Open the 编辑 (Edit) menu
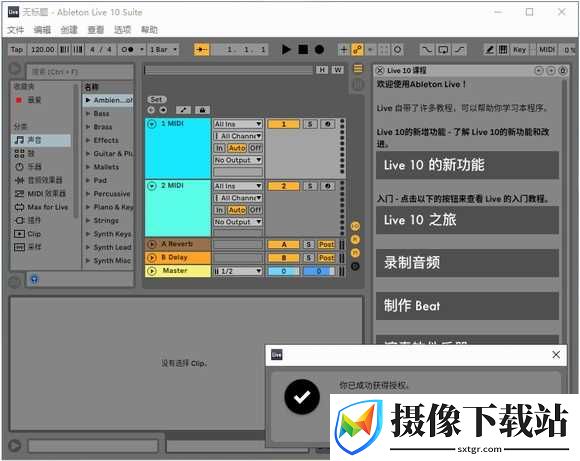Screen dimensions: 580x461 [x=42, y=30]
